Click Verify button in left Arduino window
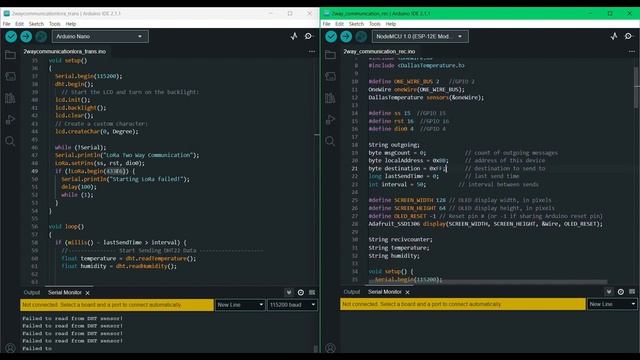The image size is (640, 360). [x=11, y=37]
